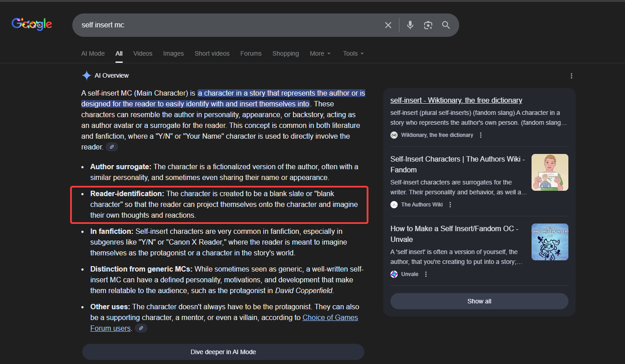This screenshot has height=364, width=625.
Task: Click the "In fanfiction:" bullet heading
Action: coord(112,231)
